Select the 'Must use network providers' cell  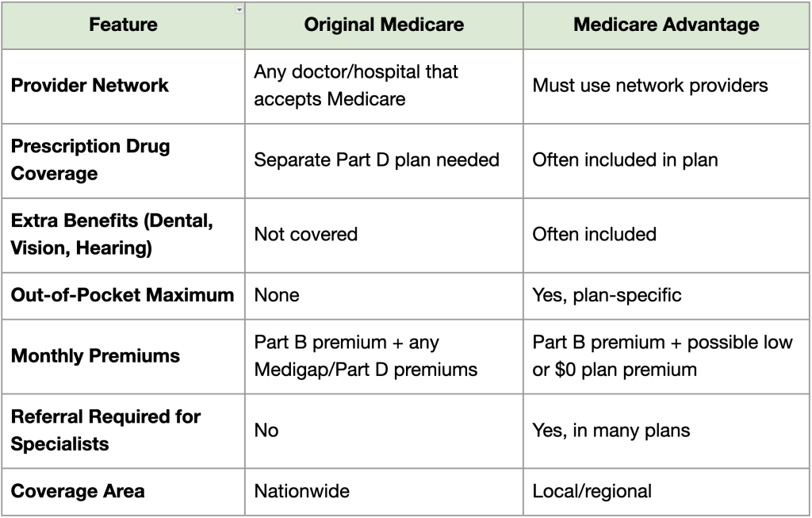(650, 85)
